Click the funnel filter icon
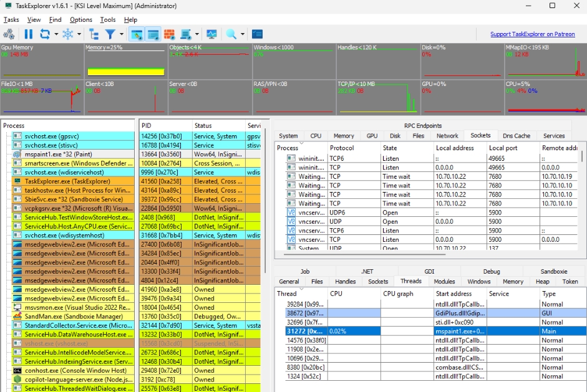The height and width of the screenshot is (392, 587). [110, 34]
